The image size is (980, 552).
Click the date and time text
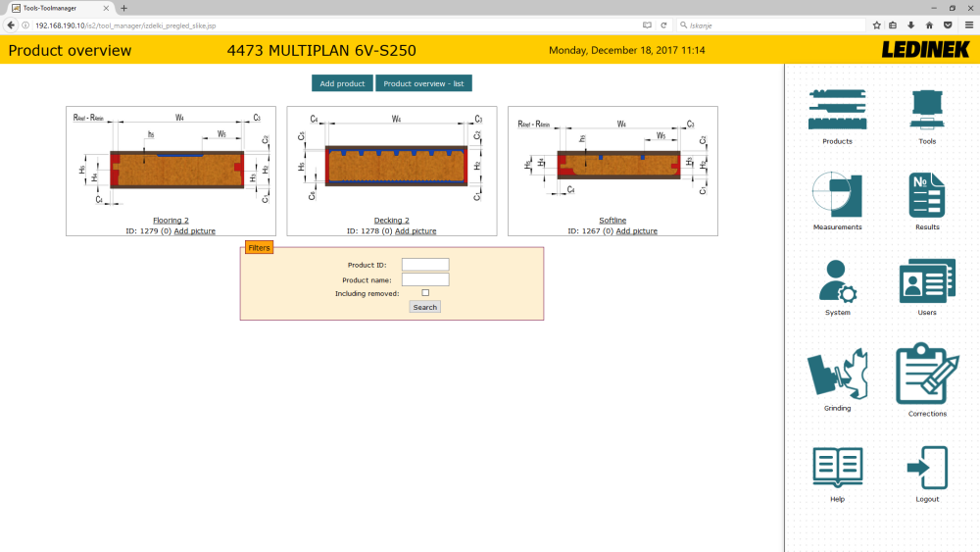pos(627,50)
